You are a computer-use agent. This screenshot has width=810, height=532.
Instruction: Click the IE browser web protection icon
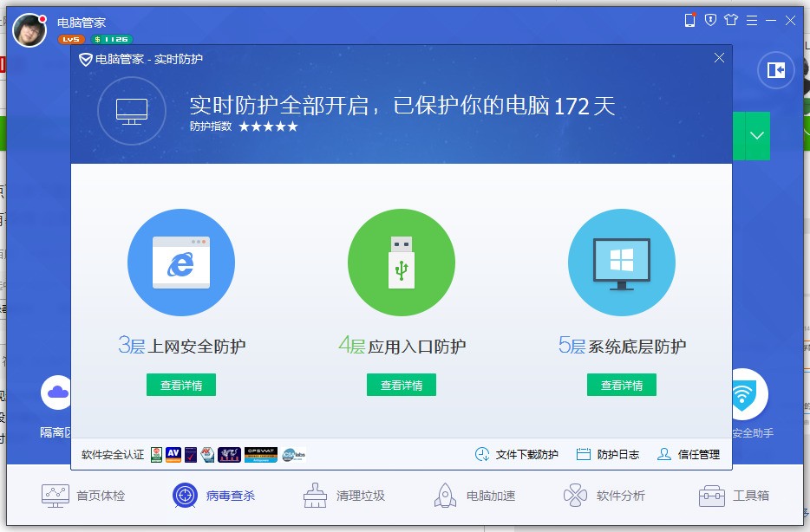click(181, 263)
